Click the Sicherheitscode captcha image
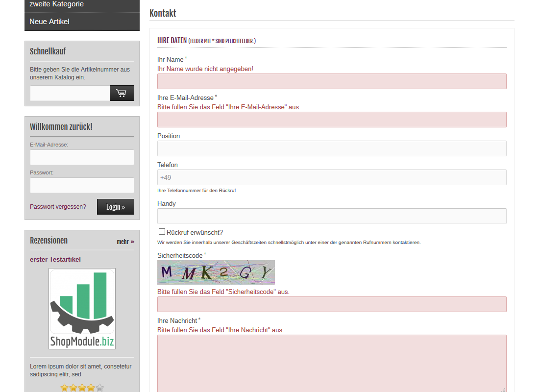 (216, 272)
